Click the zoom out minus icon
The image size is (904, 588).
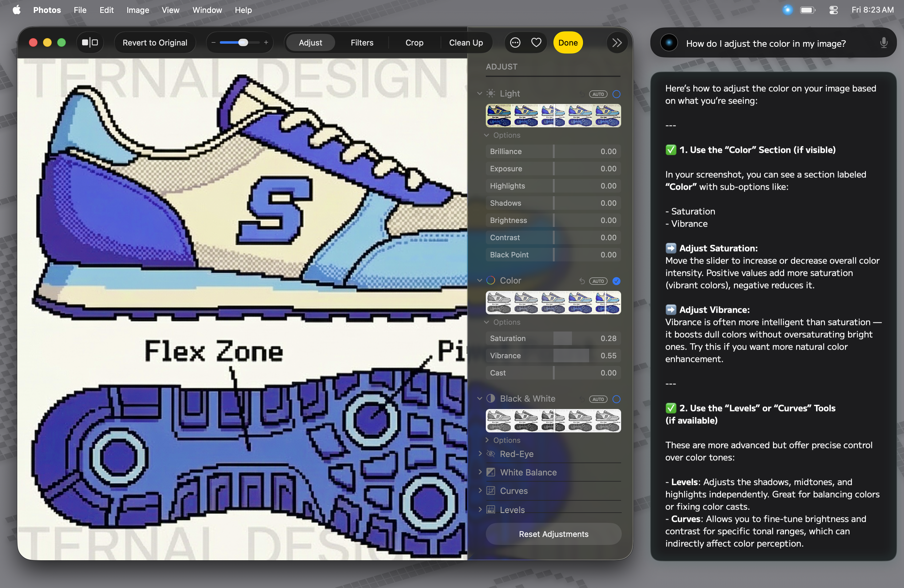click(x=213, y=42)
